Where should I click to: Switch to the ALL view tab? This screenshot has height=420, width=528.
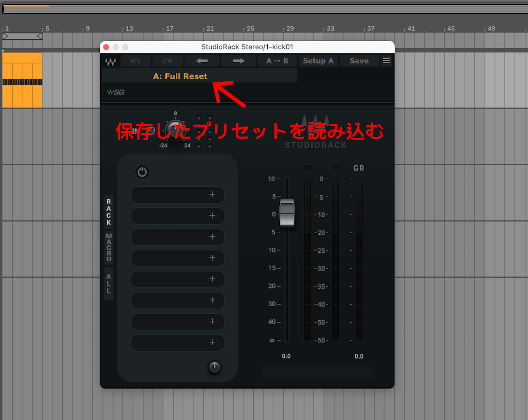point(109,283)
